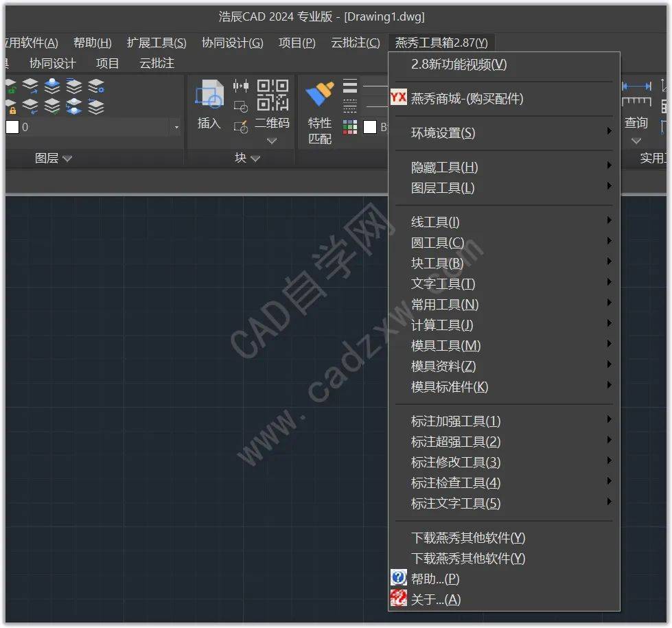Expand the 线工具(I) submenu
This screenshot has height=628, width=672.
point(504,222)
